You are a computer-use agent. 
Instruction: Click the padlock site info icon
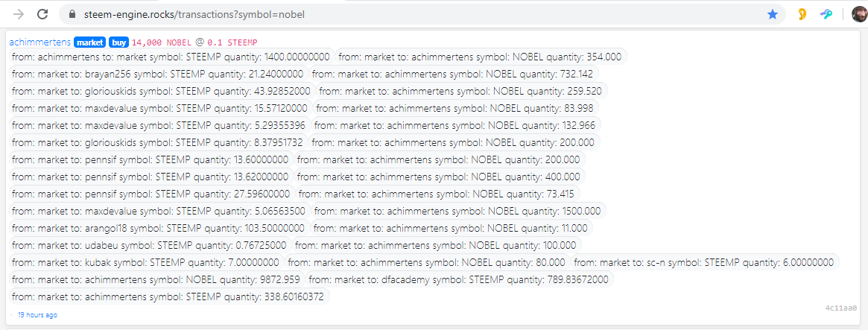[72, 15]
